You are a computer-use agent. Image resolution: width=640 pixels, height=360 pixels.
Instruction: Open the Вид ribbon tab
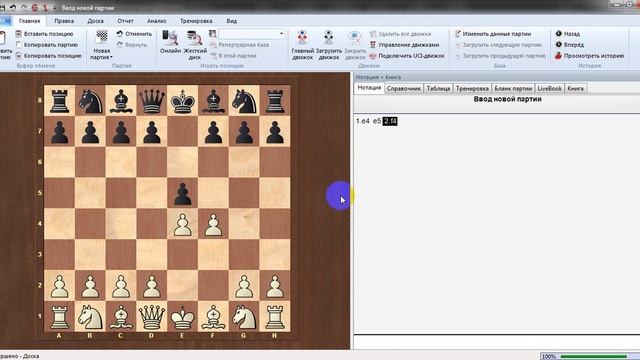pos(232,21)
